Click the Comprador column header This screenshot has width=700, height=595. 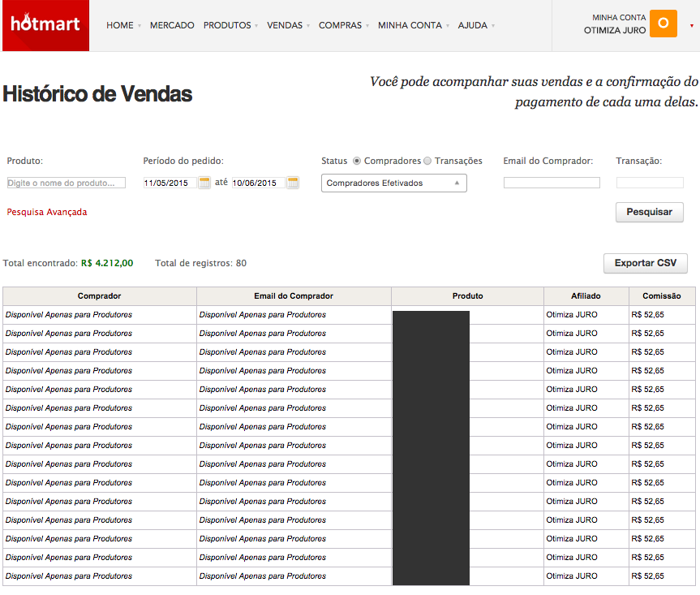coord(99,296)
